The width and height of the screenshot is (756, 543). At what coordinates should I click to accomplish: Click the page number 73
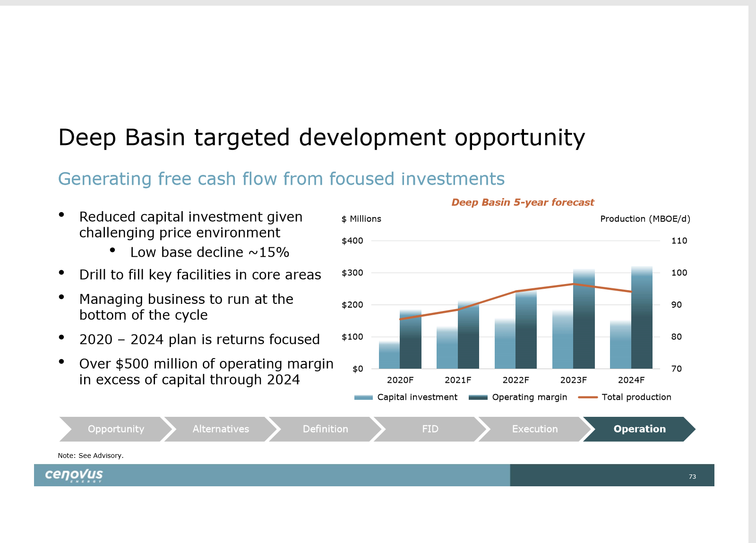(692, 476)
